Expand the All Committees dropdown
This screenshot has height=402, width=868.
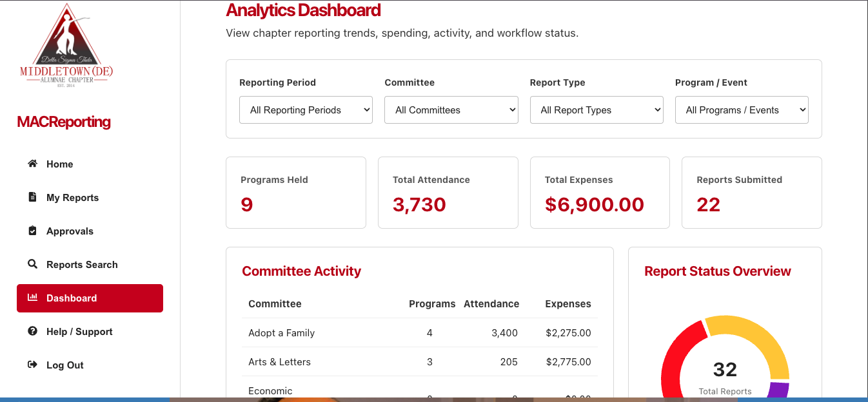(x=451, y=110)
